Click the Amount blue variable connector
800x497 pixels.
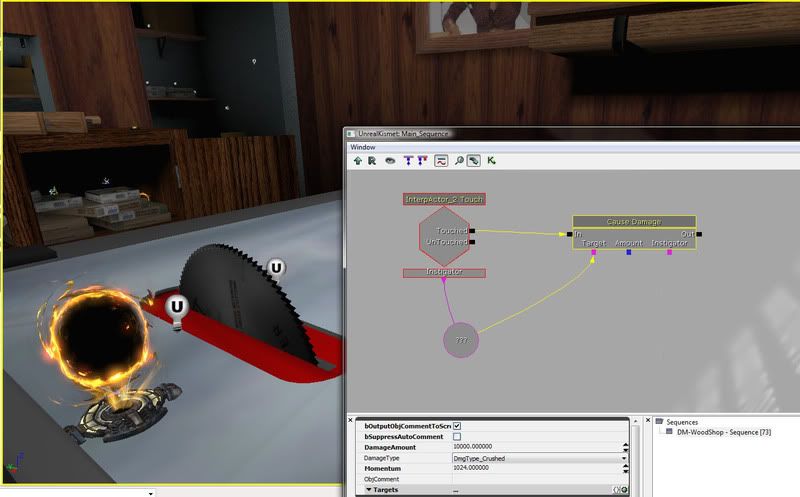tap(629, 252)
